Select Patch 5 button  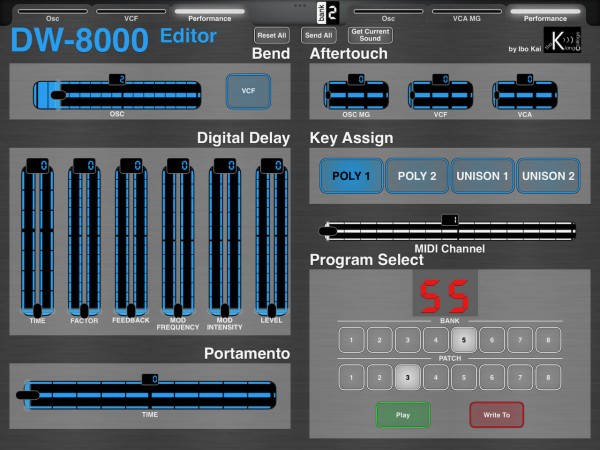click(464, 377)
